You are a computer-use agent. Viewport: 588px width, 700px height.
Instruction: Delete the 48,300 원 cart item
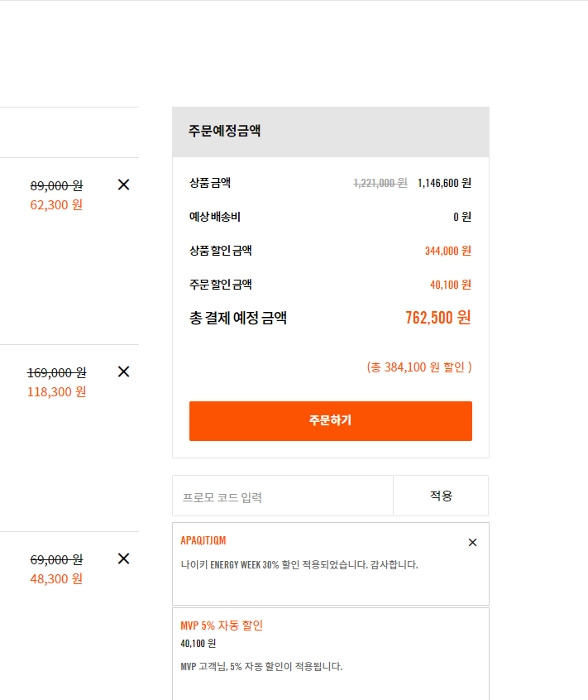pos(123,559)
